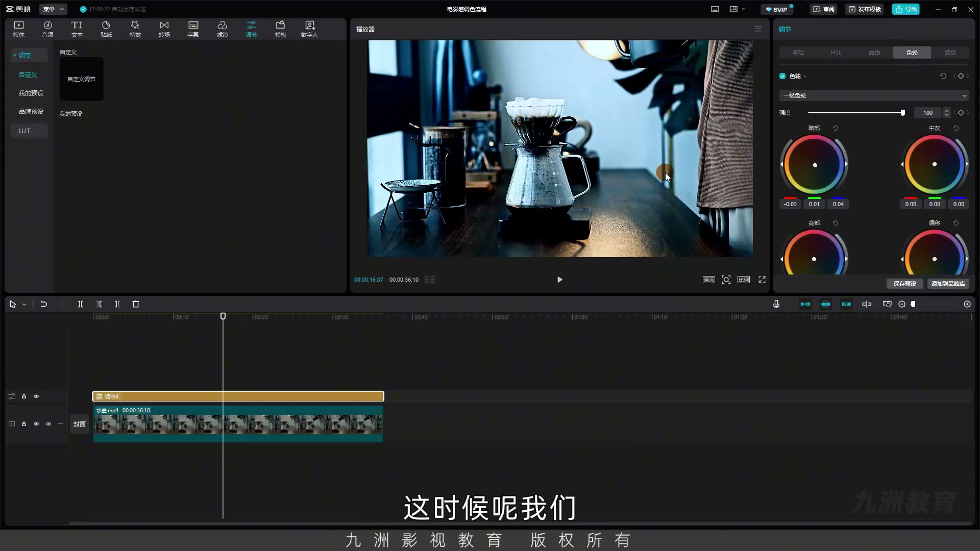Screen dimensions: 980x551
Task: Click the 添加到品牌库 button
Action: (948, 284)
